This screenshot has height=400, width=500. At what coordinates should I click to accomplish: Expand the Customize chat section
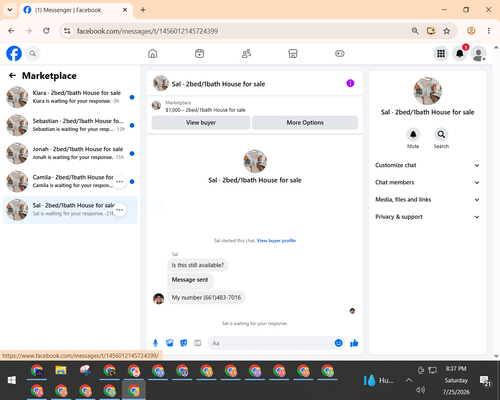click(427, 165)
